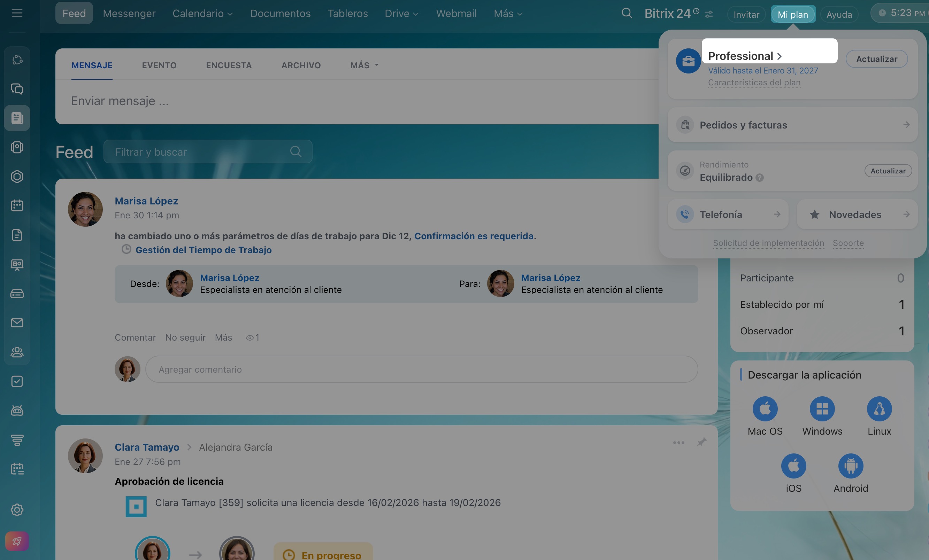Click the rocket icon at sidebar bottom
The width and height of the screenshot is (929, 560).
coord(17,541)
